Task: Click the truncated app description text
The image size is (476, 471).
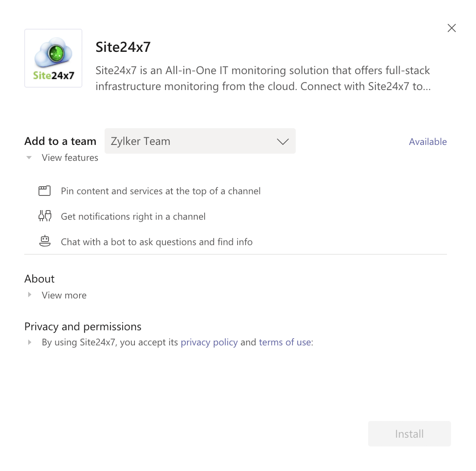Action: pyautogui.click(x=263, y=78)
